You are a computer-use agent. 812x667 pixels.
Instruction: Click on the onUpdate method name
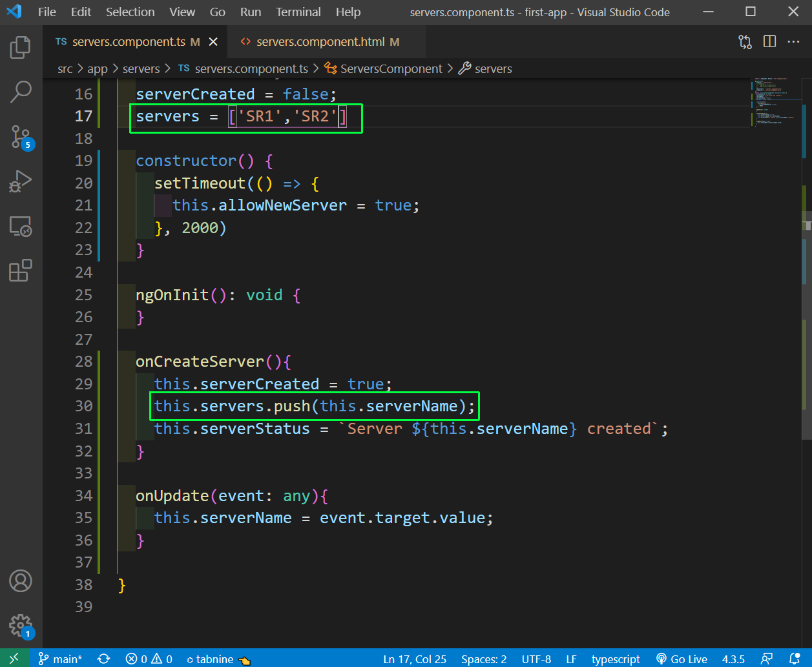coord(172,496)
